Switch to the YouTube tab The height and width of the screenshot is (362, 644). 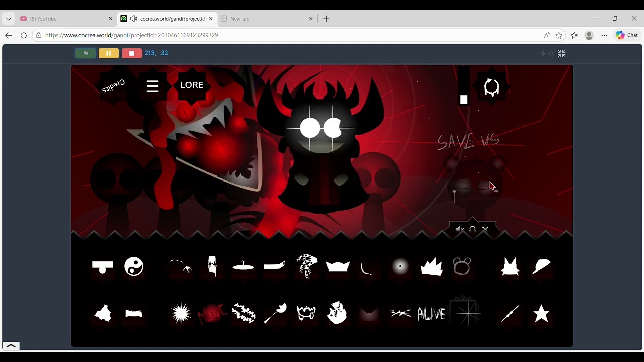[x=66, y=19]
